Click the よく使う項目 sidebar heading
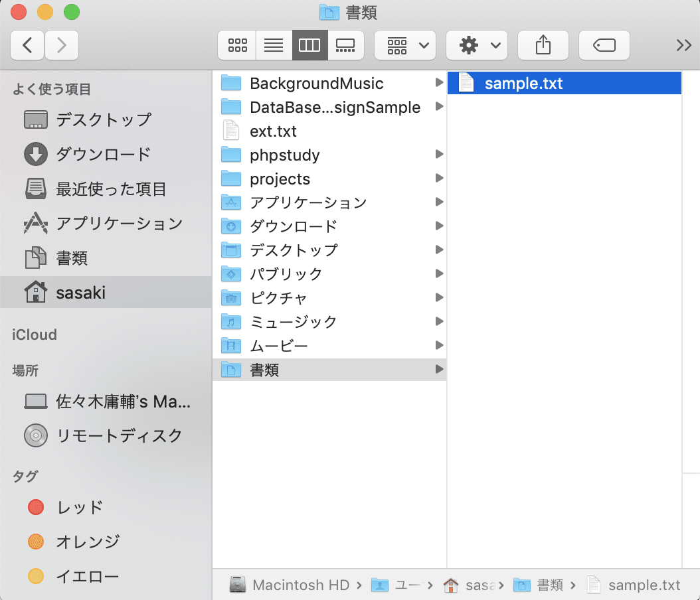The width and height of the screenshot is (700, 600). click(x=52, y=89)
